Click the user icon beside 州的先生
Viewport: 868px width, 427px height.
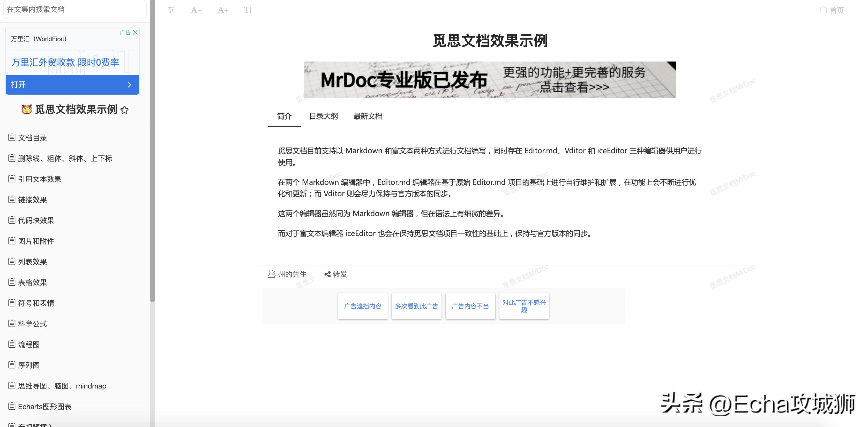tap(272, 274)
